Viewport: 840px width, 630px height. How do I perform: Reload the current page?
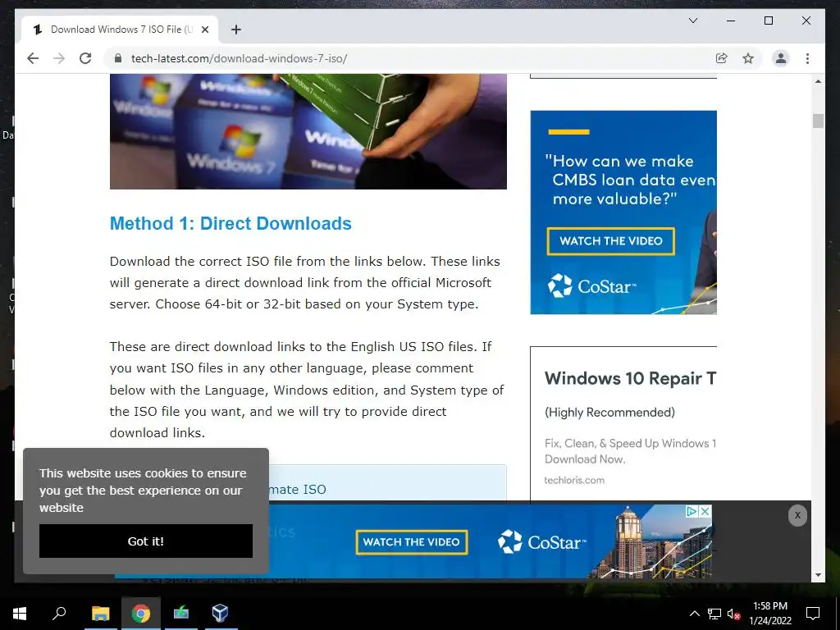point(85,58)
